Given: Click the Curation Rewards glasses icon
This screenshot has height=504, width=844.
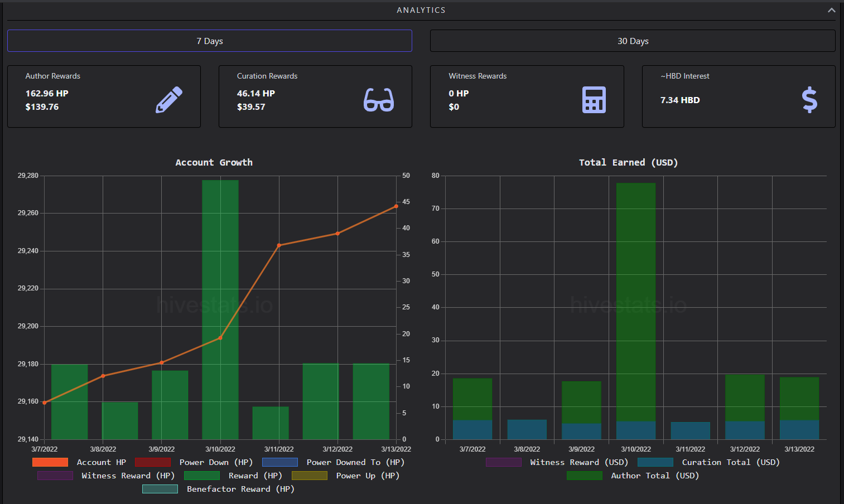Looking at the screenshot, I should [x=379, y=100].
